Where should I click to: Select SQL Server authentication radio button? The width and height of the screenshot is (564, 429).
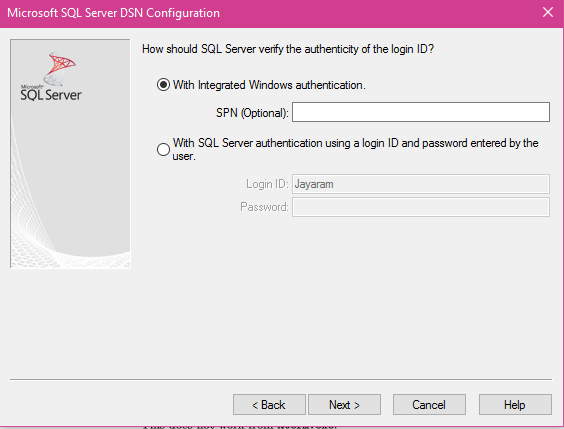click(x=163, y=149)
